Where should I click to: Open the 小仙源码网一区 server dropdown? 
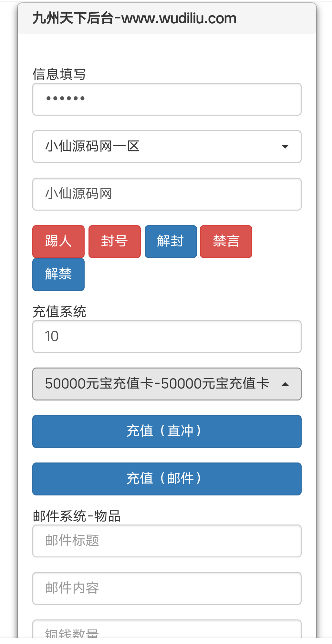coord(167,146)
